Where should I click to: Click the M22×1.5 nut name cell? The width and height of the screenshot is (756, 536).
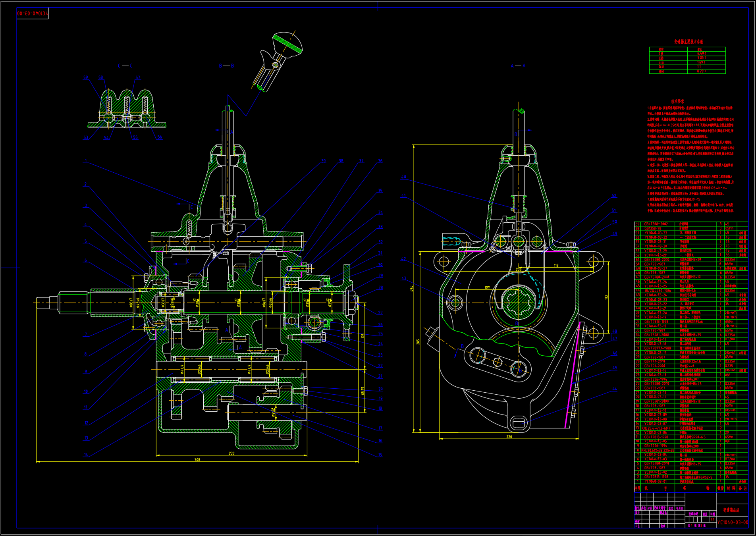coord(690,362)
